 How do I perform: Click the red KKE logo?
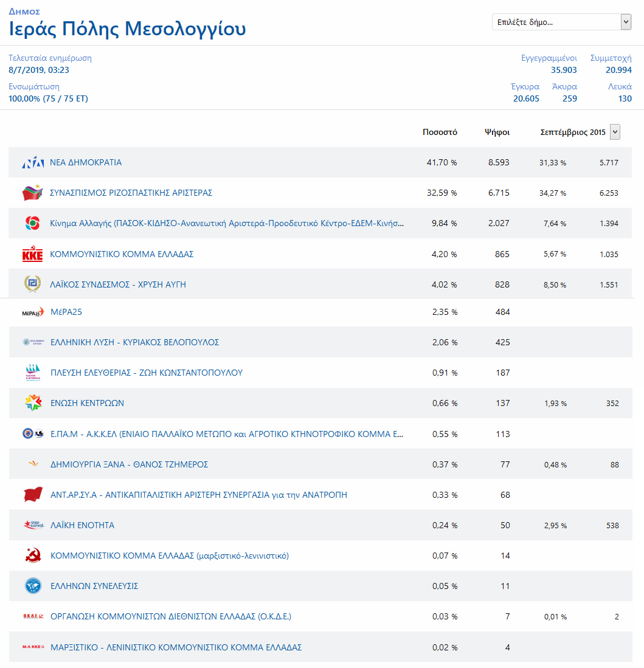tap(33, 254)
